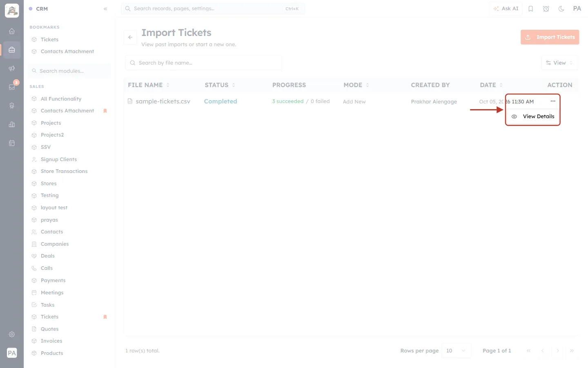Click the sample-tickets.csv file name
Viewport: 588px width, 368px height.
tap(163, 101)
